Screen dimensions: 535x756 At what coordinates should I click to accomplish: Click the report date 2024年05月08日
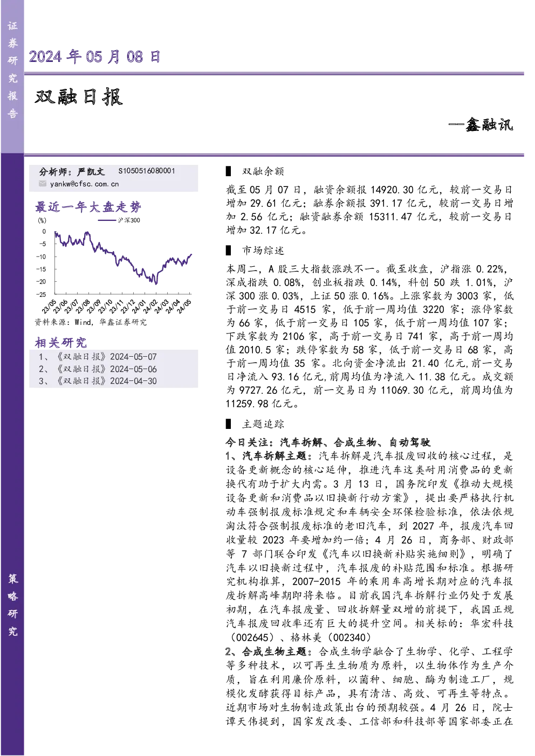click(94, 57)
